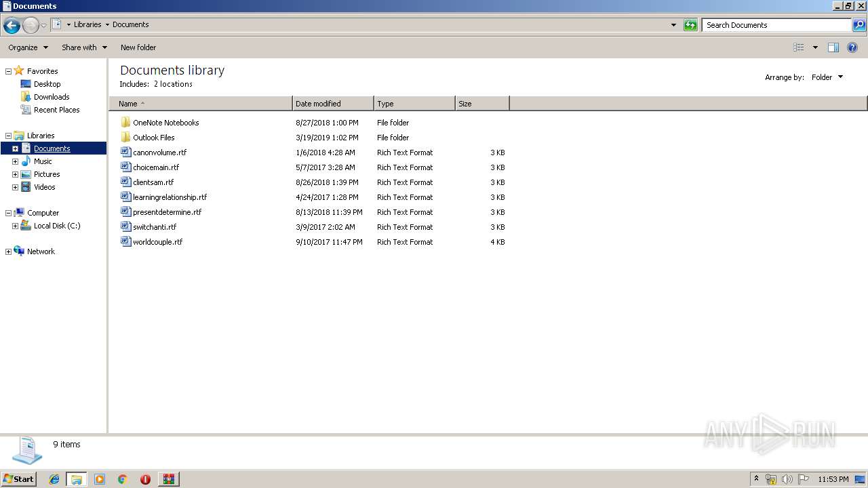This screenshot has height=488, width=868.
Task: Select the worldcouple.rtf file icon
Action: tap(125, 242)
